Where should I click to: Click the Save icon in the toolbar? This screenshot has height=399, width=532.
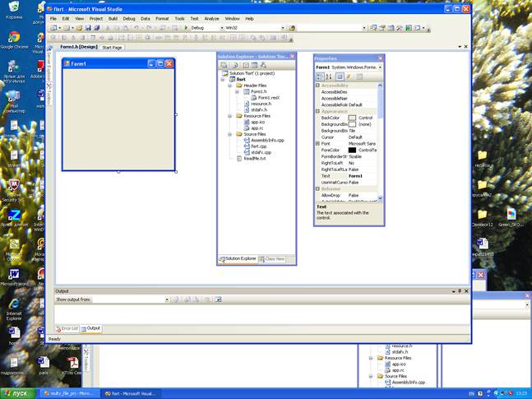coord(88,27)
